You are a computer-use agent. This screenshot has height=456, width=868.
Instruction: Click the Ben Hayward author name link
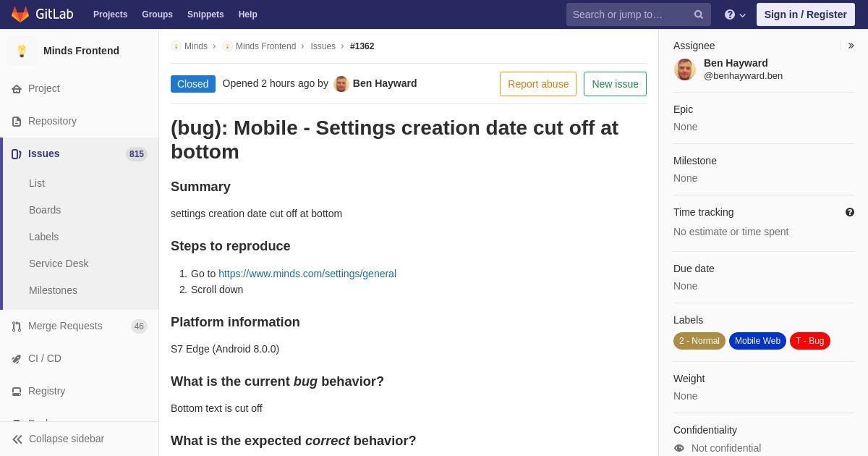point(385,83)
